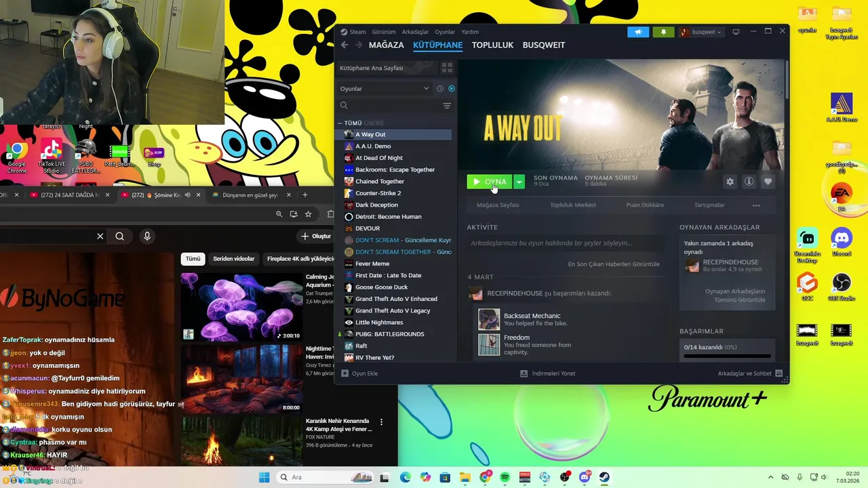
Task: Open the BUSQWEIT profile tab
Action: (x=544, y=45)
